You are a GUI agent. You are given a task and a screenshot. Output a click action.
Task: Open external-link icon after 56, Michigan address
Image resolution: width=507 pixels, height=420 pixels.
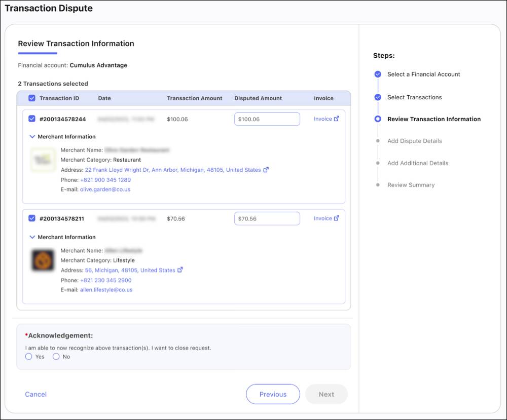coord(180,270)
